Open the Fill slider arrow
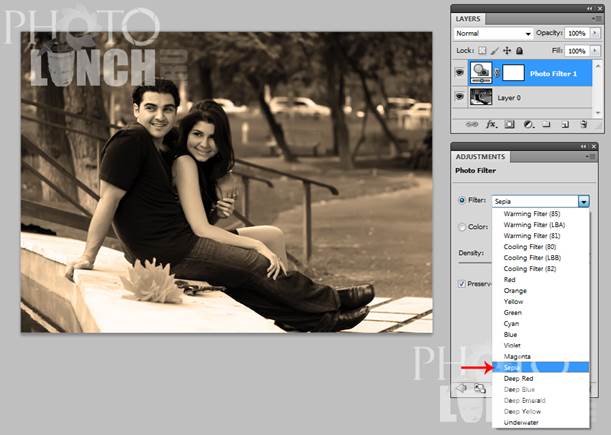The height and width of the screenshot is (435, 611). 595,51
